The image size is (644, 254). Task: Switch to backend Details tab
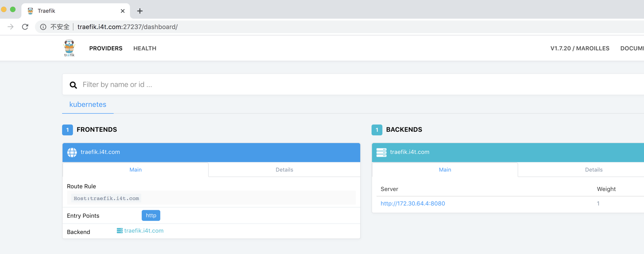[593, 170]
